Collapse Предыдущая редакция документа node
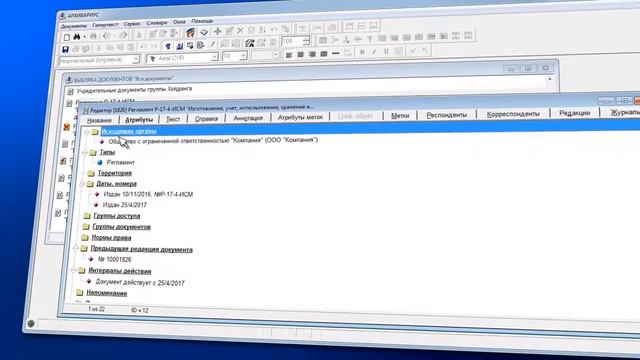Image resolution: width=640 pixels, height=360 pixels. coord(76,248)
